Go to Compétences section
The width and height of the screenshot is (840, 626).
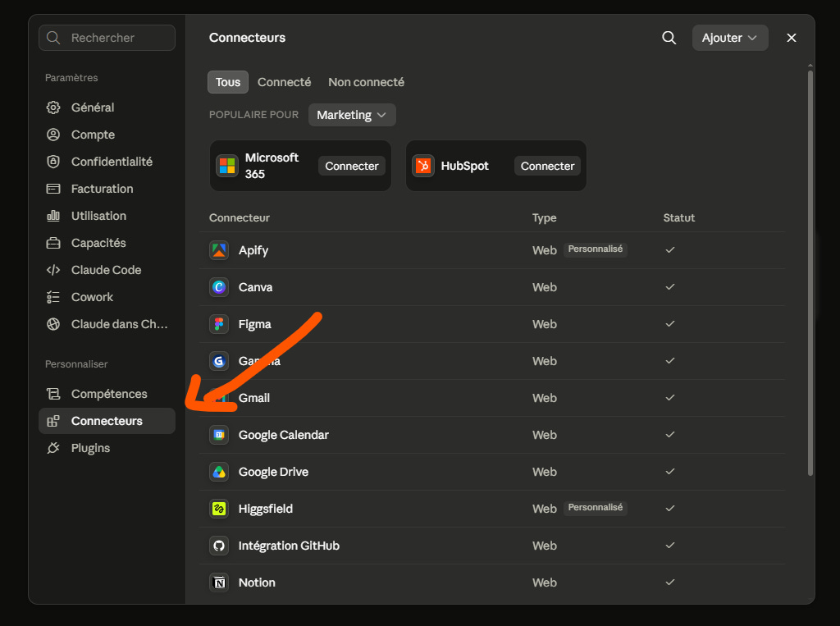click(x=107, y=393)
